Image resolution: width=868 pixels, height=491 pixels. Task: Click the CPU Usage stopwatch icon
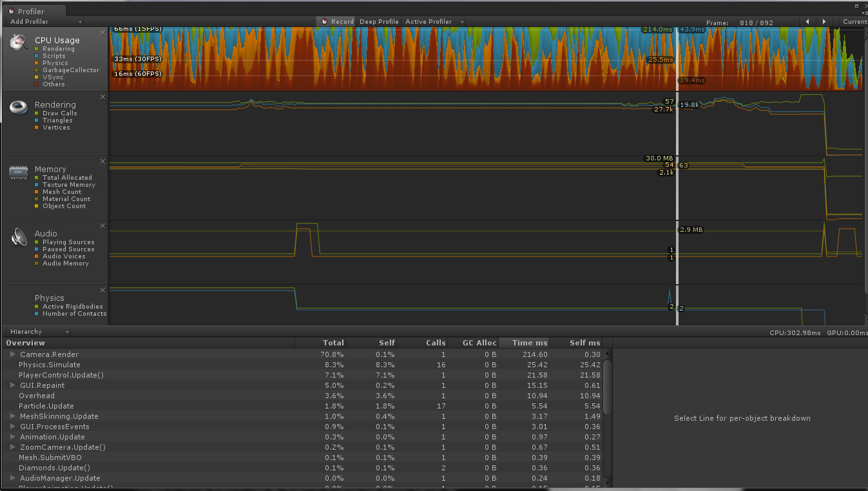[x=19, y=42]
